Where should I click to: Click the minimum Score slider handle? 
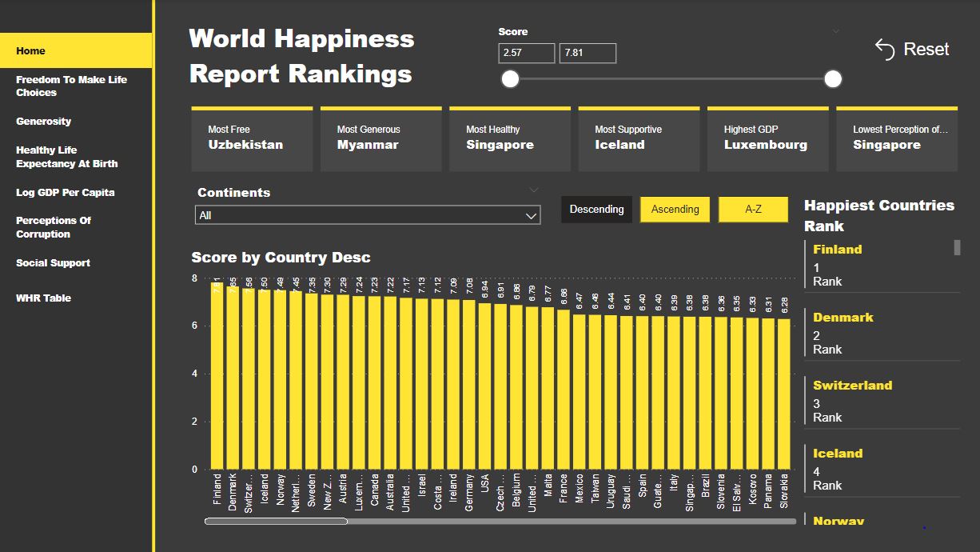click(x=510, y=79)
